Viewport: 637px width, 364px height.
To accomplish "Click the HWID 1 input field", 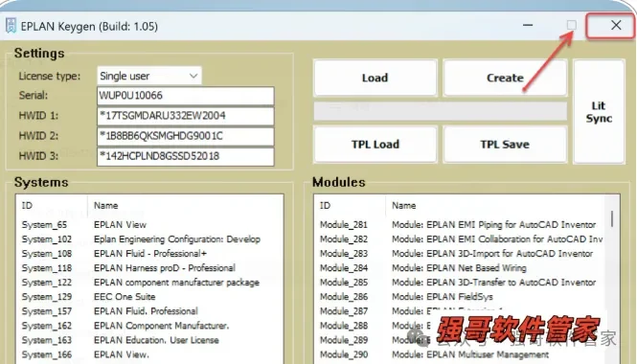I will (186, 116).
